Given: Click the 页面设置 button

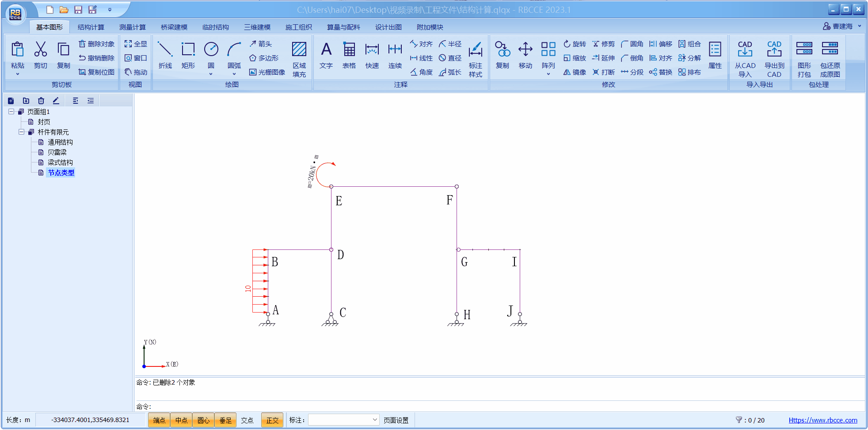Looking at the screenshot, I should (396, 420).
